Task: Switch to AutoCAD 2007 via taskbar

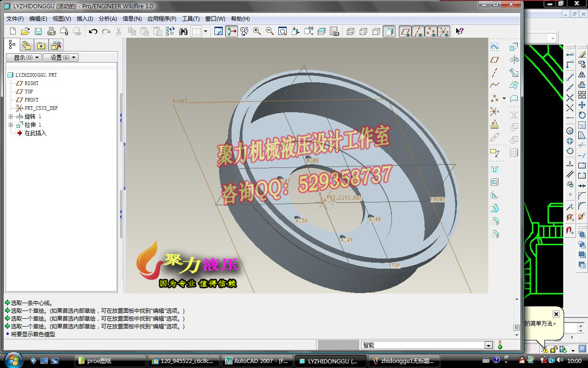Action: [257, 361]
